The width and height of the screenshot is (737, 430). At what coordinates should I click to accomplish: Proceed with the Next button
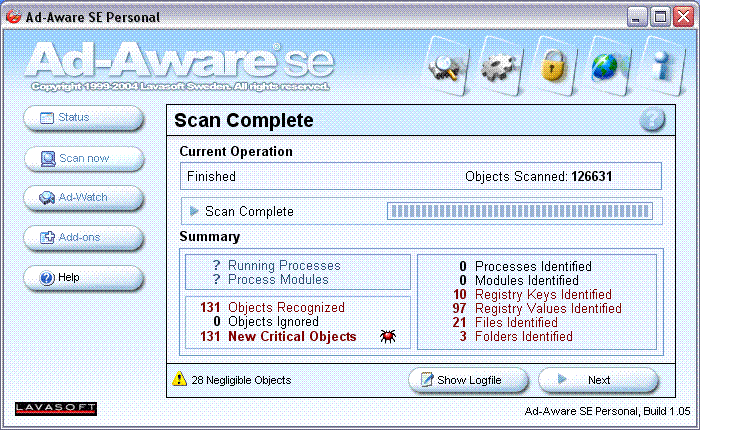coord(598,380)
